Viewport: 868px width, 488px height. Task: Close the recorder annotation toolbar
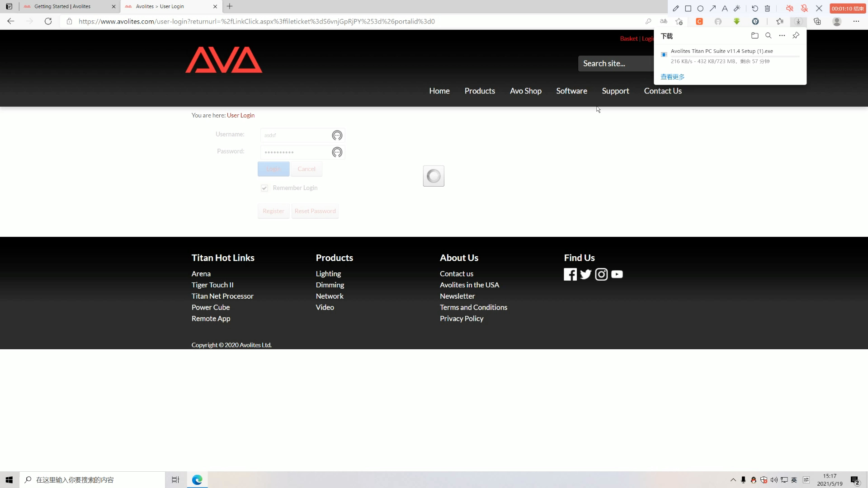tap(819, 9)
